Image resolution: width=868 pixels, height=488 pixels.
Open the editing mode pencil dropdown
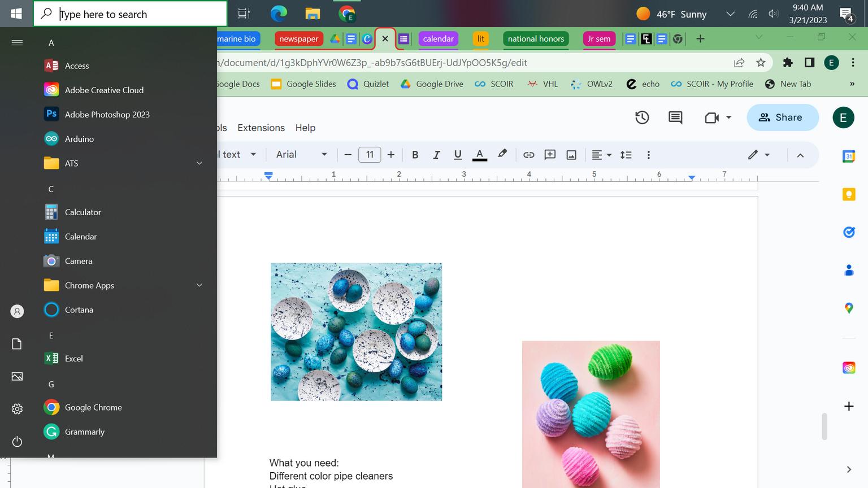[759, 155]
